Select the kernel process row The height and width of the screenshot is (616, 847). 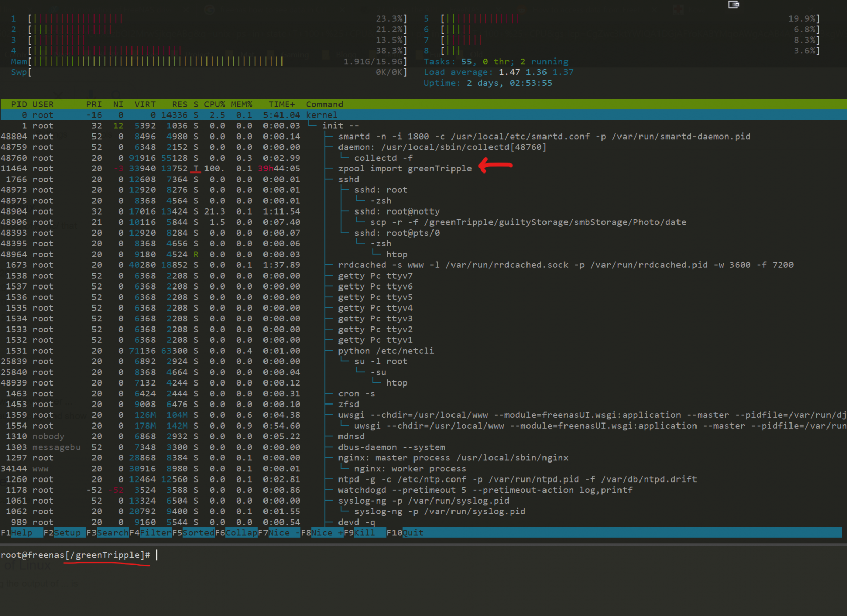tap(423, 115)
